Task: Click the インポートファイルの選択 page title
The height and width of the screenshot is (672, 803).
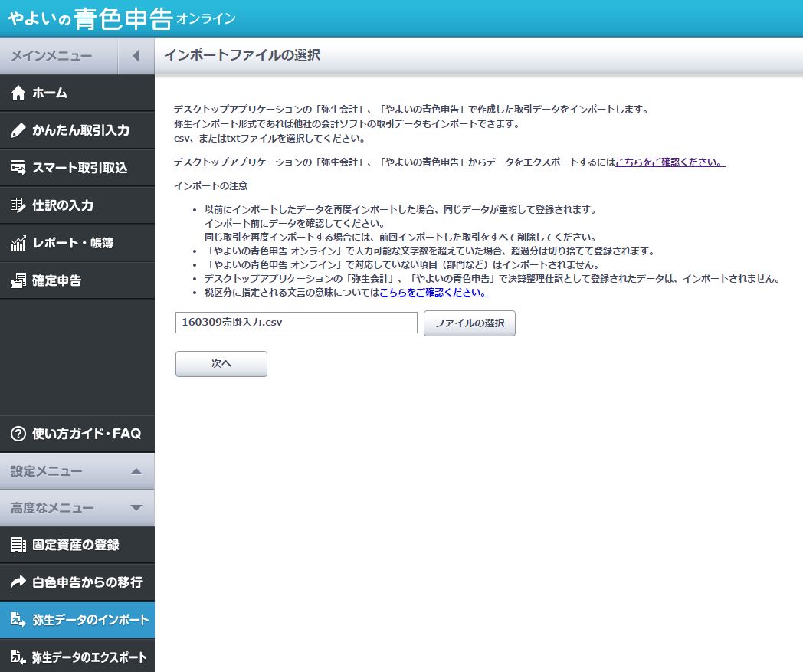Action: coord(242,55)
